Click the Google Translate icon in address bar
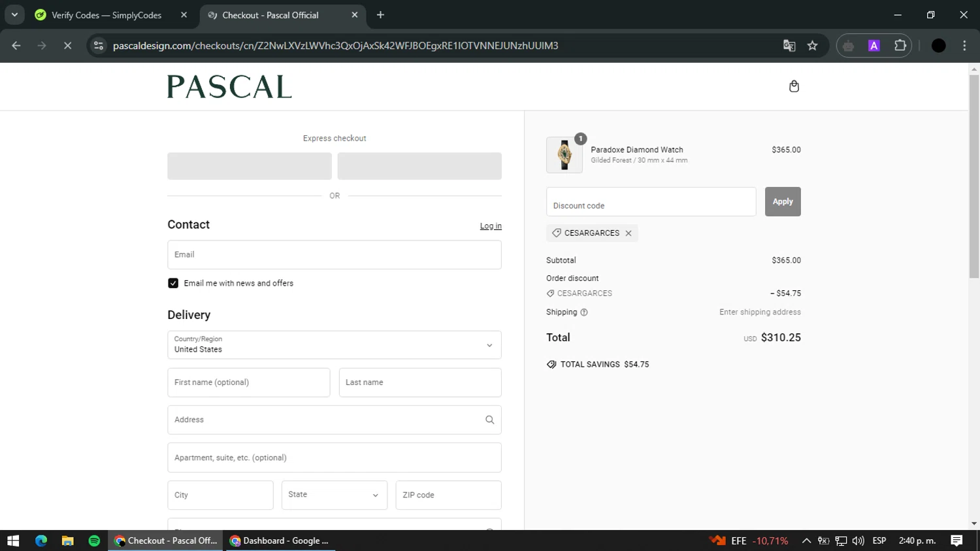 pyautogui.click(x=789, y=46)
